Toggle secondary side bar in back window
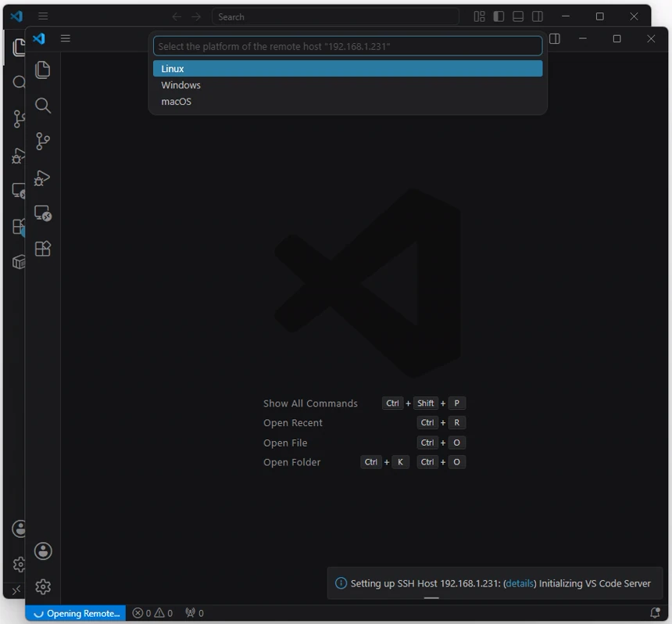The image size is (672, 624). [x=538, y=16]
